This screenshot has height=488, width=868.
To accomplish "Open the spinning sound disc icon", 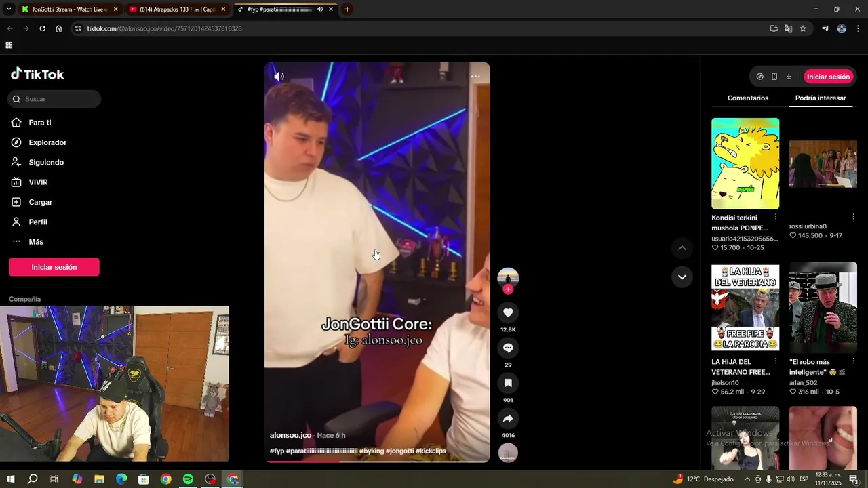I will (508, 453).
